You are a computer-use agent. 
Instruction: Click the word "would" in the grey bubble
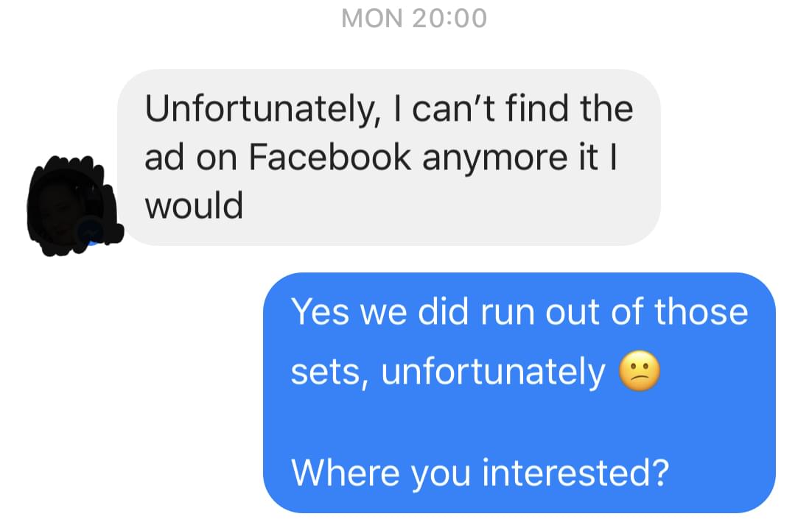pos(194,206)
